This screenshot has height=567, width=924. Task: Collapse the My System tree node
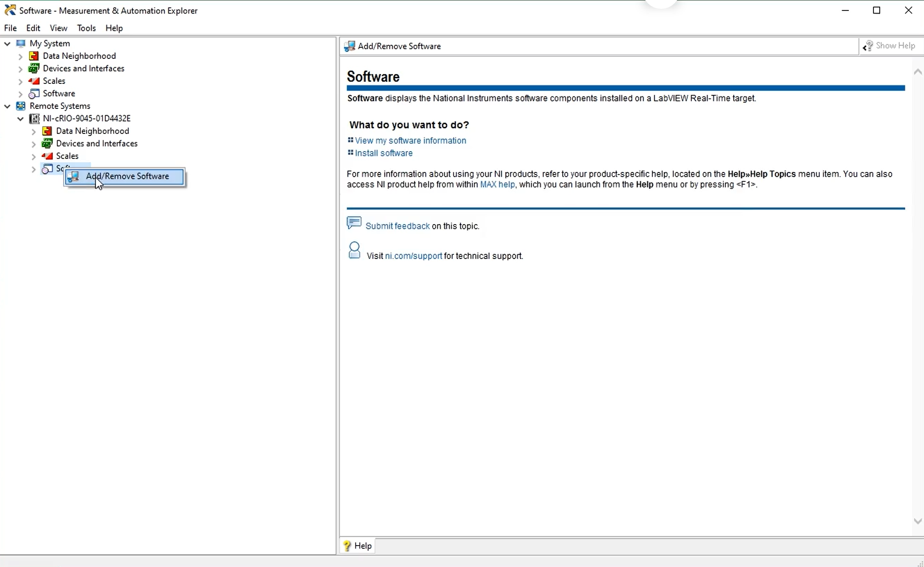click(7, 44)
